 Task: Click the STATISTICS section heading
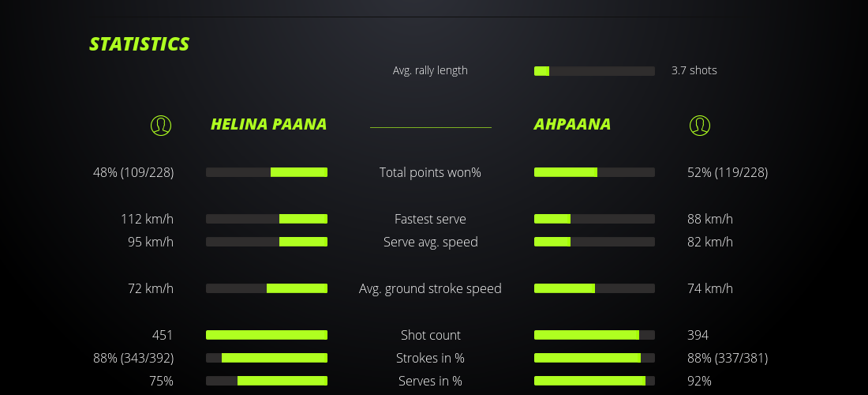tap(140, 44)
